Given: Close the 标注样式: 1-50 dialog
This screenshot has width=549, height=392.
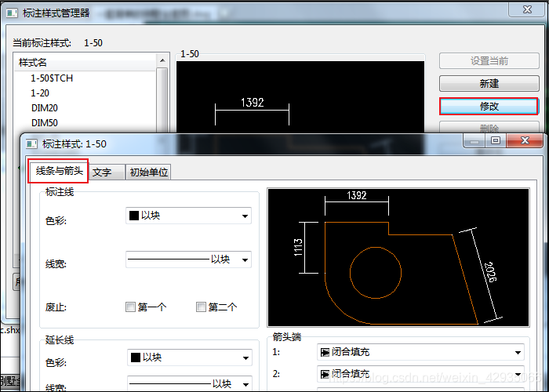Looking at the screenshot, I should point(525,140).
